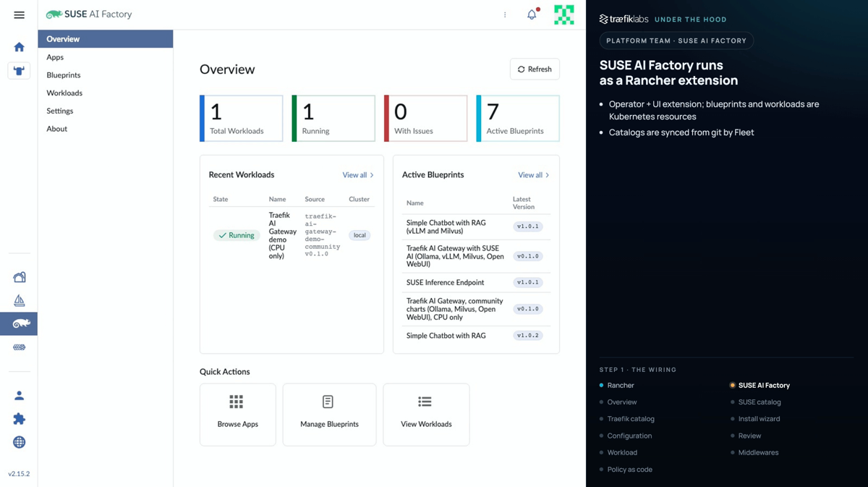
Task: Click the View Workloads quick action
Action: point(426,415)
